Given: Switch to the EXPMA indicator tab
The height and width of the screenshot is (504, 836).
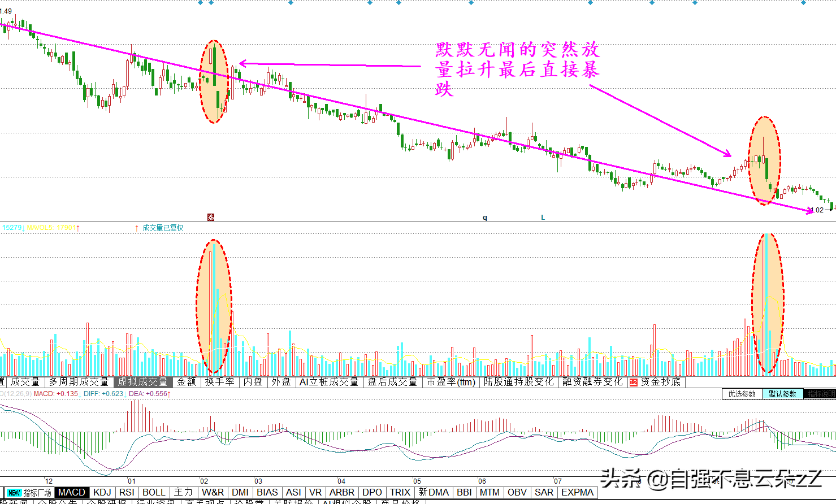Looking at the screenshot, I should 578,493.
